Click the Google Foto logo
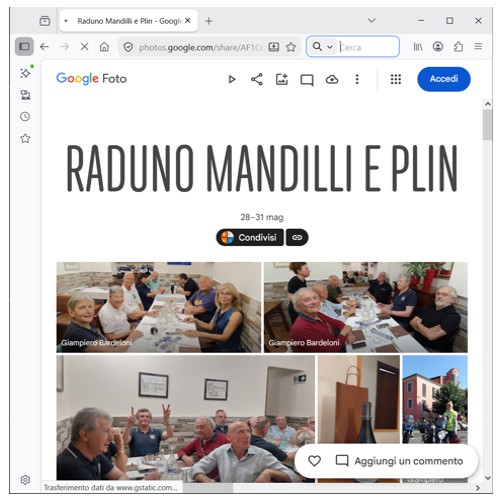The height and width of the screenshot is (500, 500). tap(91, 79)
